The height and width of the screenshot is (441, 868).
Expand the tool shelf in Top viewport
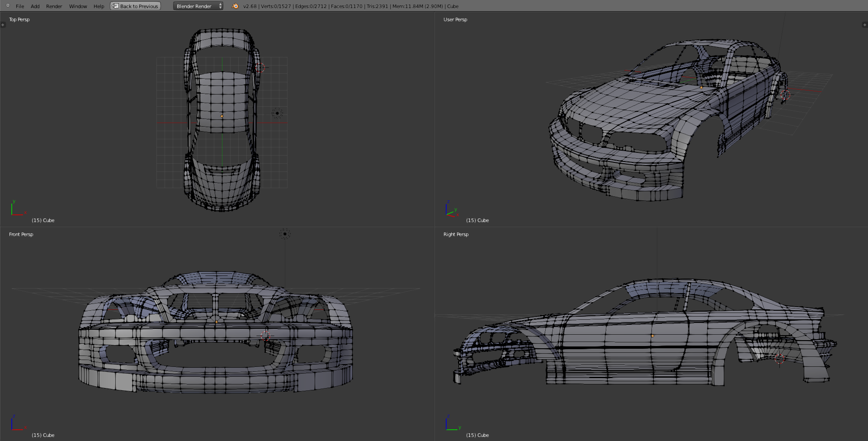click(x=3, y=25)
